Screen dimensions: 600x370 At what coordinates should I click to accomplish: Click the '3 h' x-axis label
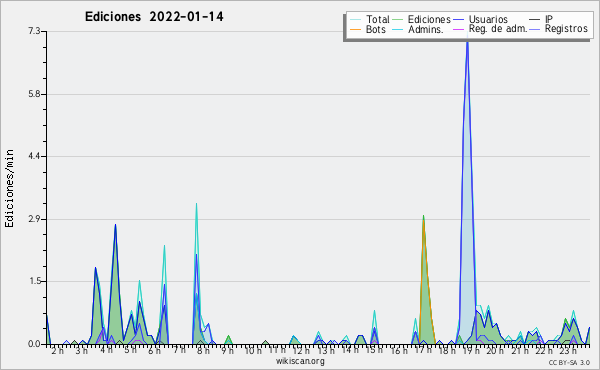pyautogui.click(x=81, y=351)
